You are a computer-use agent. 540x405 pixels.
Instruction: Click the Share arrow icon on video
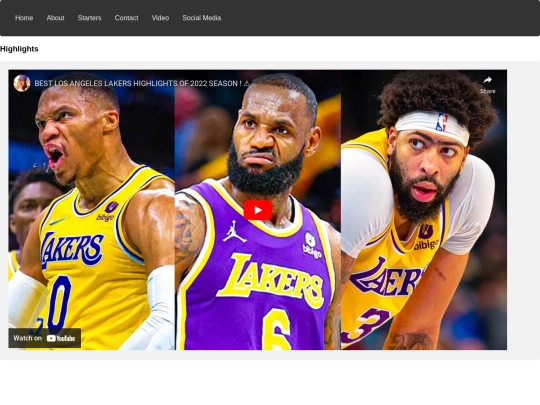coord(488,81)
